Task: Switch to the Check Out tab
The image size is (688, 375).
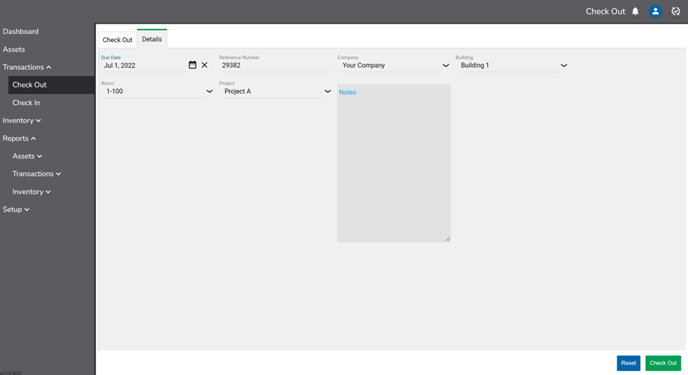Action: pos(117,39)
